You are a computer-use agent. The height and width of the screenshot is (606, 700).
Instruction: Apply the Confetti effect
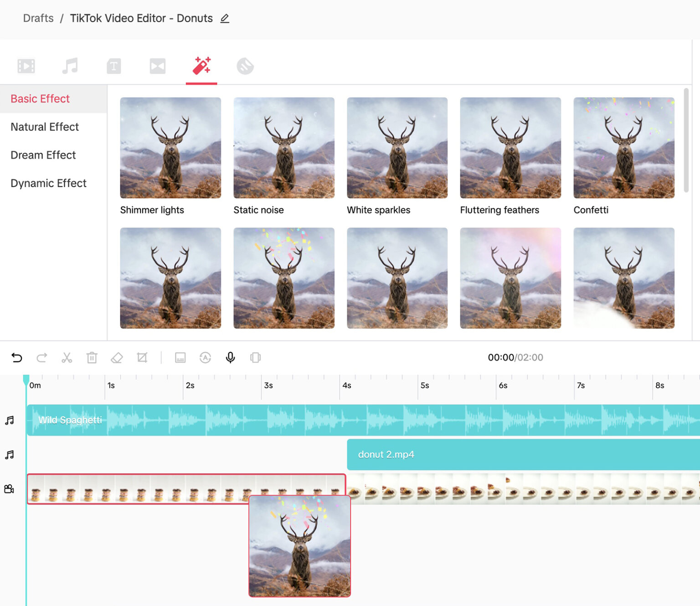pos(623,147)
